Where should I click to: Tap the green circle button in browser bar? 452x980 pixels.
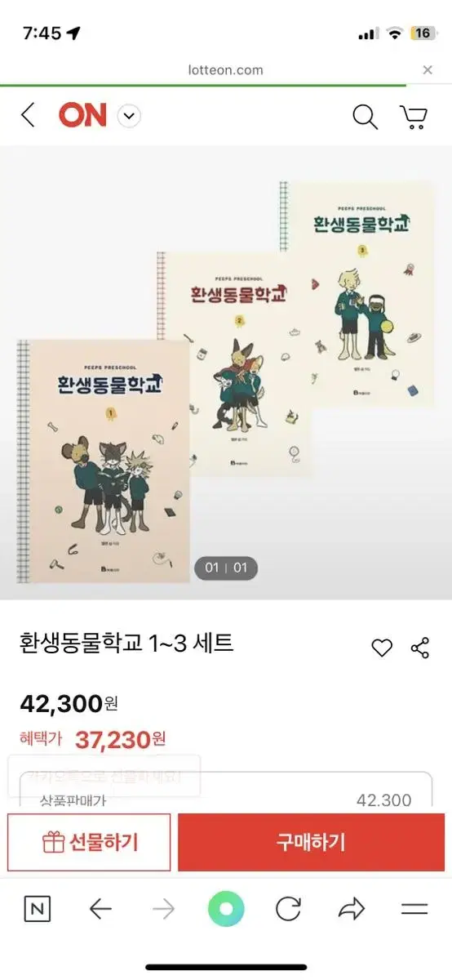(x=226, y=909)
